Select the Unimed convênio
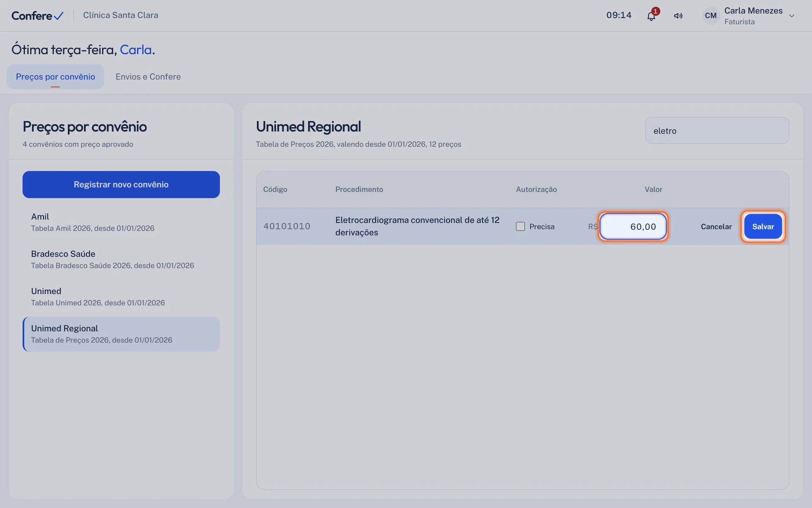The width and height of the screenshot is (812, 508). [121, 297]
